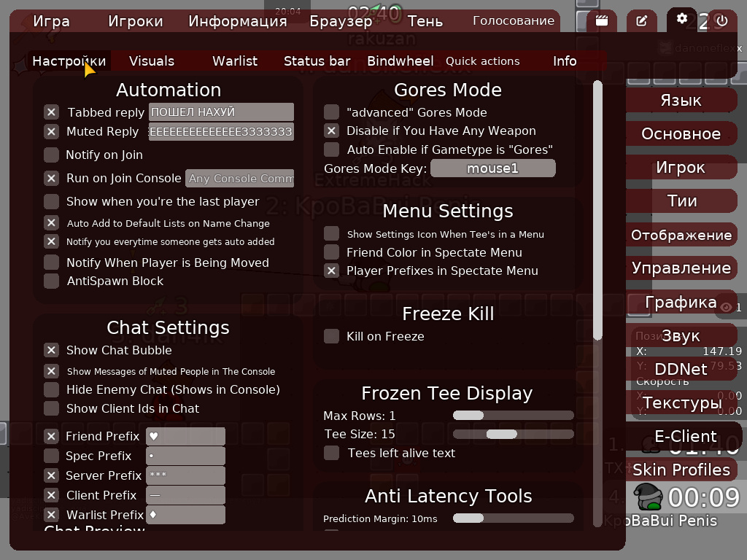Click the Run on Join Console input
This screenshot has height=560, width=747.
[x=239, y=178]
